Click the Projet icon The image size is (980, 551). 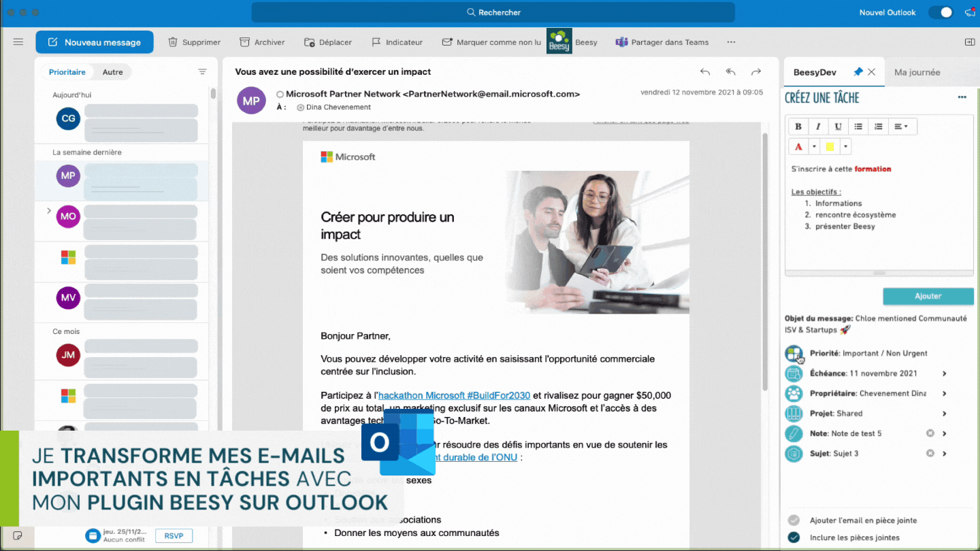coord(794,414)
